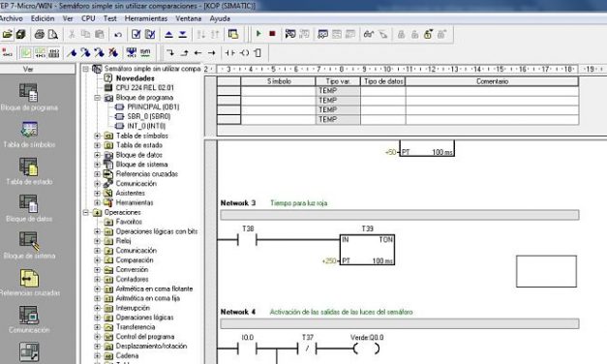Click the Verde:Q0.0 output coil
Image resolution: width=607 pixels, height=364 pixels.
[x=366, y=349]
